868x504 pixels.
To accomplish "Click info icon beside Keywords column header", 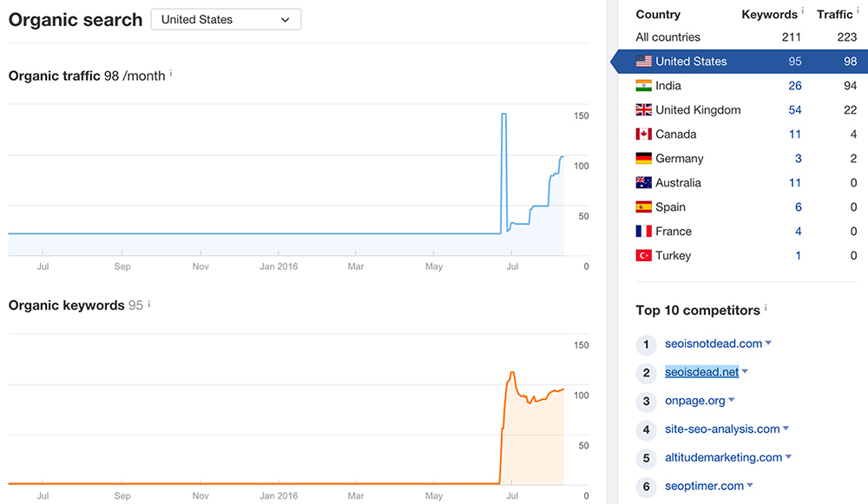I will [x=803, y=10].
